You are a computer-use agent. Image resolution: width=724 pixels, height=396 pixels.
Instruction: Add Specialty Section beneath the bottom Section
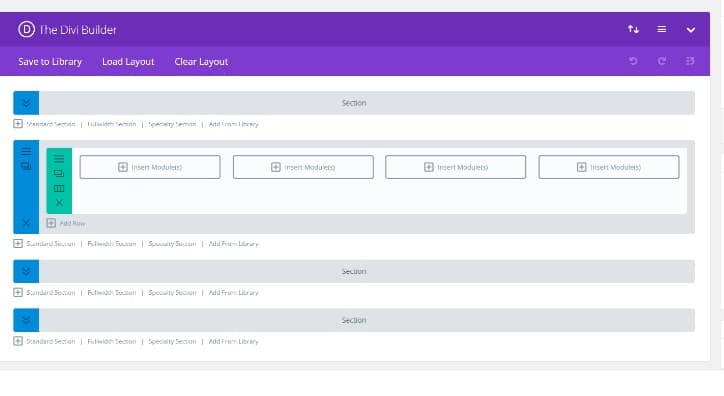point(172,342)
